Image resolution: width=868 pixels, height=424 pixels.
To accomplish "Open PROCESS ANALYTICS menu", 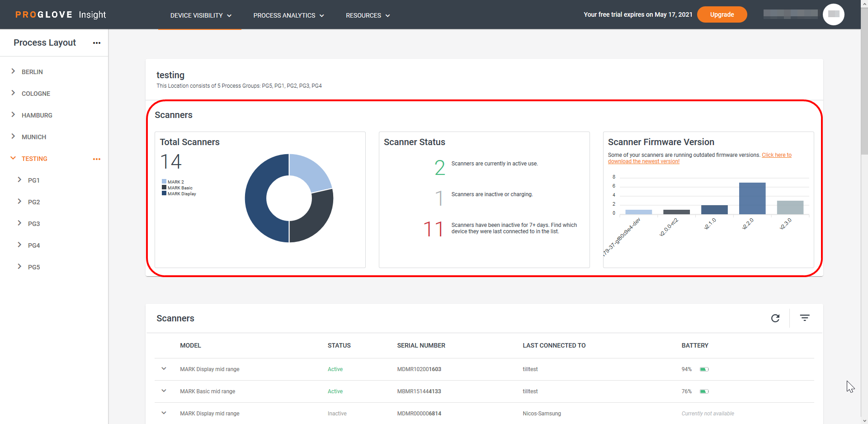I will (x=288, y=15).
